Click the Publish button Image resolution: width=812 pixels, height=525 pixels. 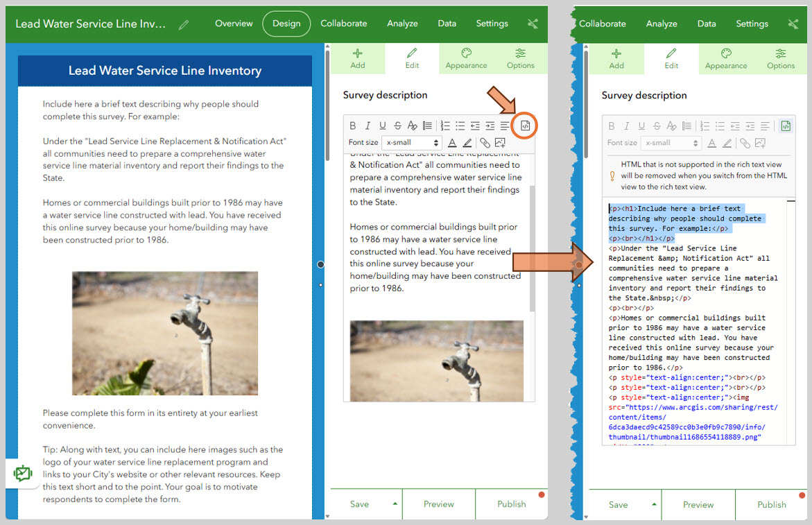coord(511,504)
